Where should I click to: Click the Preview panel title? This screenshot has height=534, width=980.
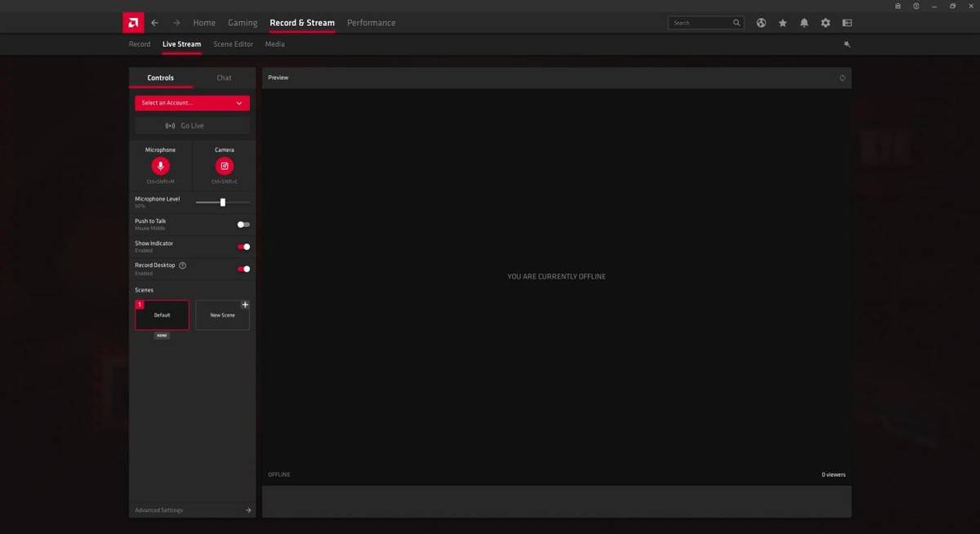(x=278, y=78)
